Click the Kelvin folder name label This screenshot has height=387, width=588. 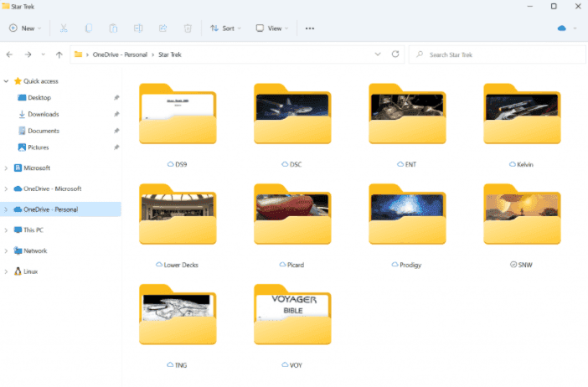click(525, 164)
